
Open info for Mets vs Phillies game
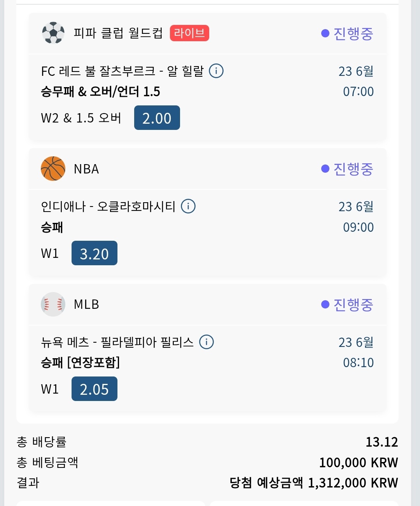click(206, 342)
